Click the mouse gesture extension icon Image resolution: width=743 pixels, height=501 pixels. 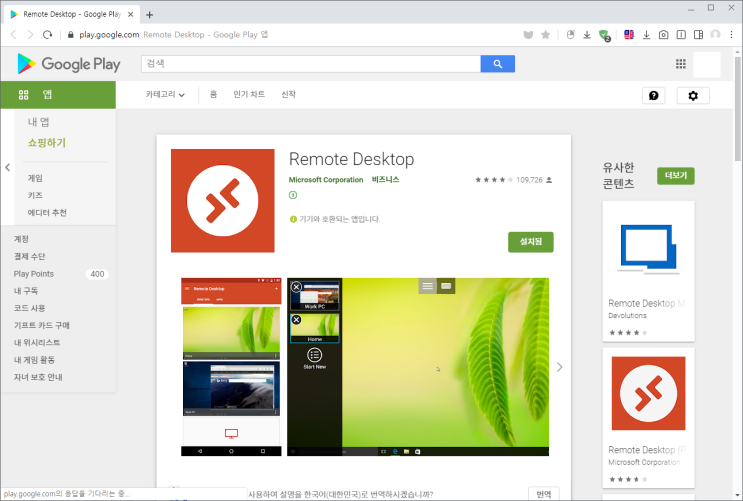(571, 35)
